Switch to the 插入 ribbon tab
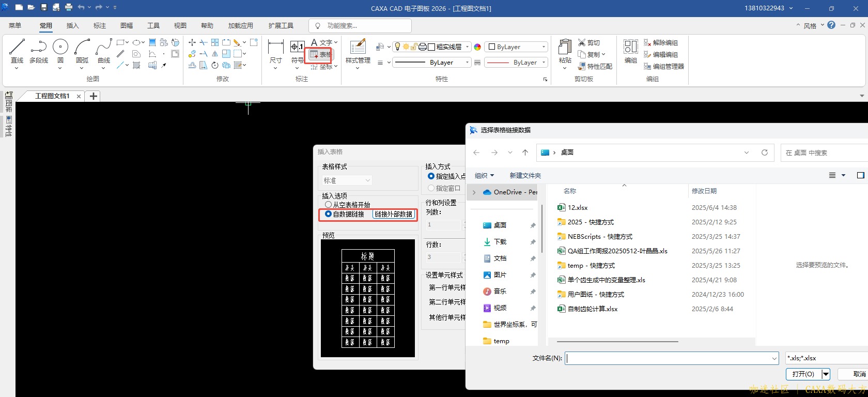868x397 pixels. pyautogui.click(x=72, y=26)
